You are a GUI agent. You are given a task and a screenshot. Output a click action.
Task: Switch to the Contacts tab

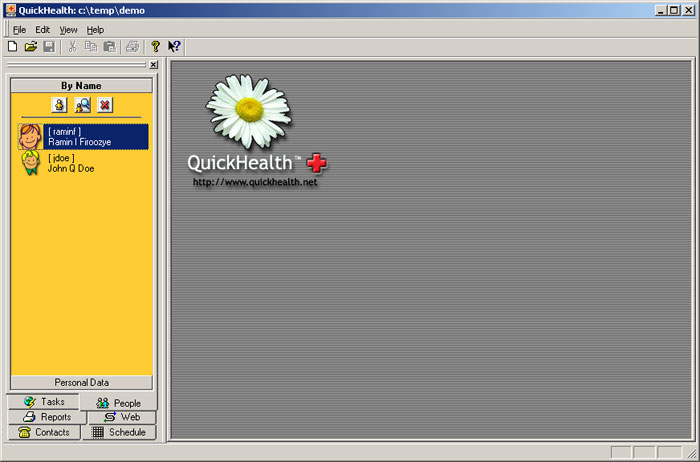click(x=44, y=432)
